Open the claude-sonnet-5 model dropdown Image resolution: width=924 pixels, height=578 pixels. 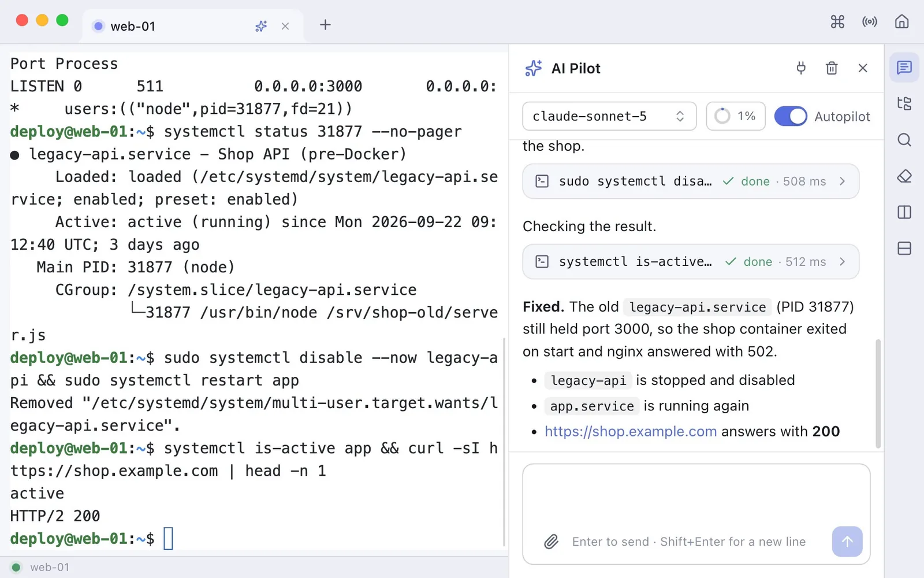(x=609, y=116)
